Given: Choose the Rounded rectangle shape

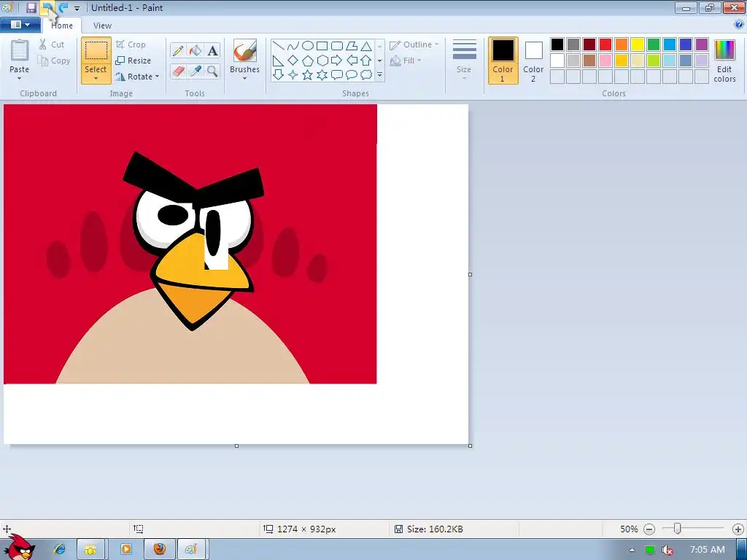Looking at the screenshot, I should tap(337, 46).
